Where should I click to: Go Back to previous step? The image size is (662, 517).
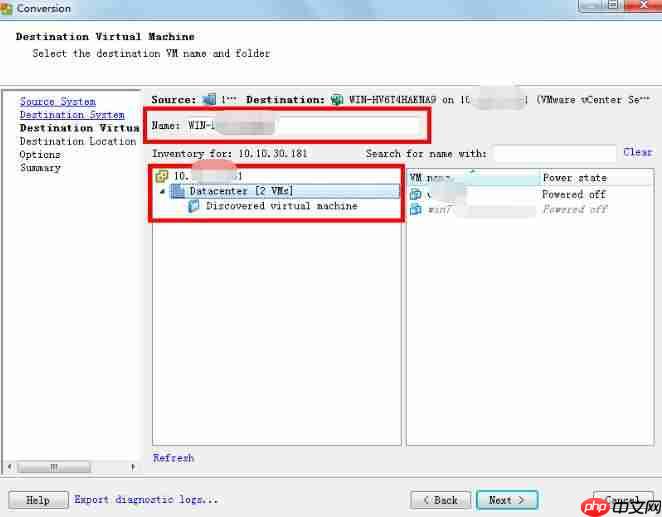440,500
